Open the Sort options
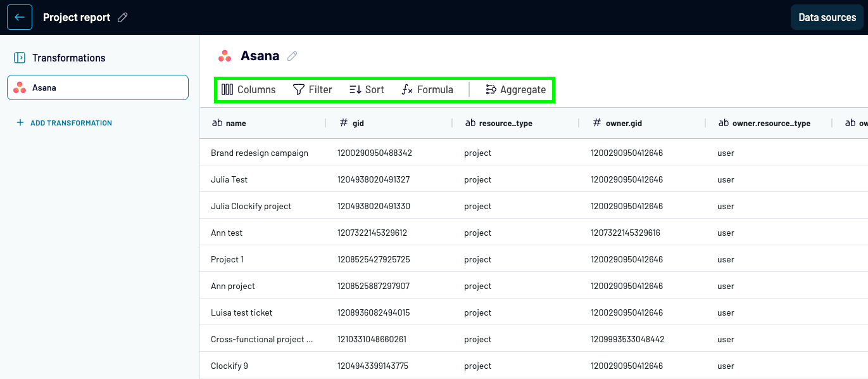The width and height of the screenshot is (868, 379). click(x=355, y=89)
